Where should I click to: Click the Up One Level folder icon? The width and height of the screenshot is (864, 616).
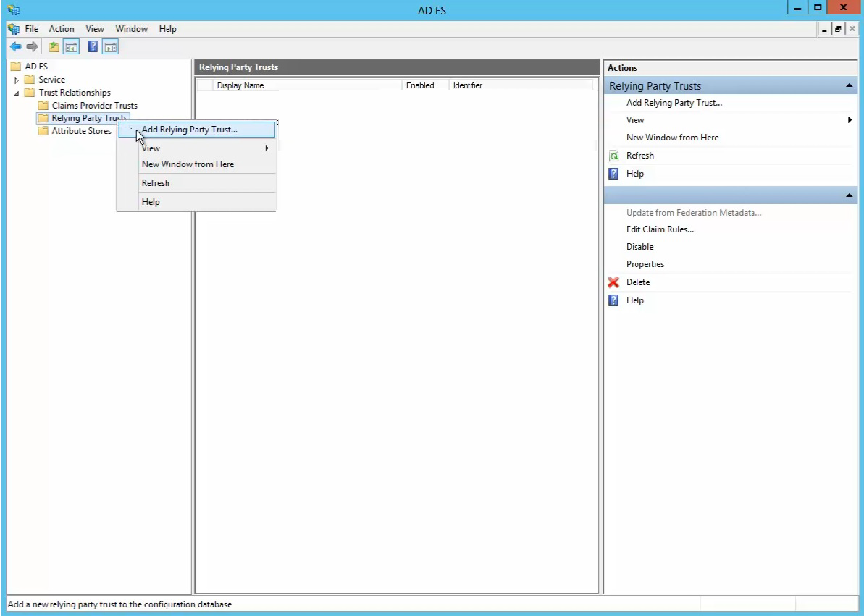pyautogui.click(x=54, y=47)
